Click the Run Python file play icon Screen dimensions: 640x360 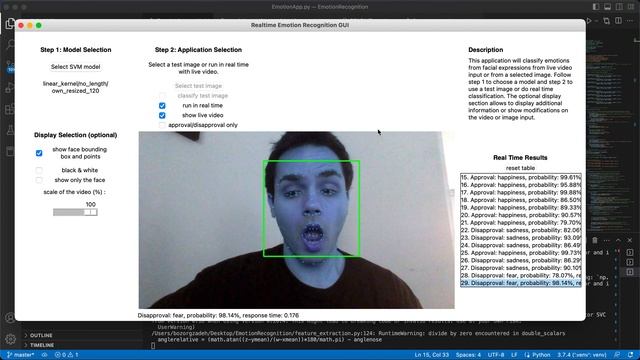(x=589, y=20)
